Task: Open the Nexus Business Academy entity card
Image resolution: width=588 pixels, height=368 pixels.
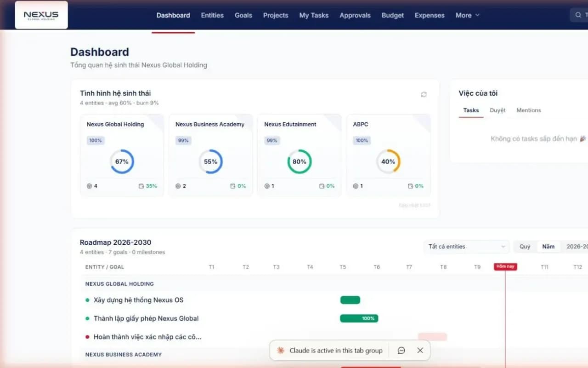Action: coord(210,155)
